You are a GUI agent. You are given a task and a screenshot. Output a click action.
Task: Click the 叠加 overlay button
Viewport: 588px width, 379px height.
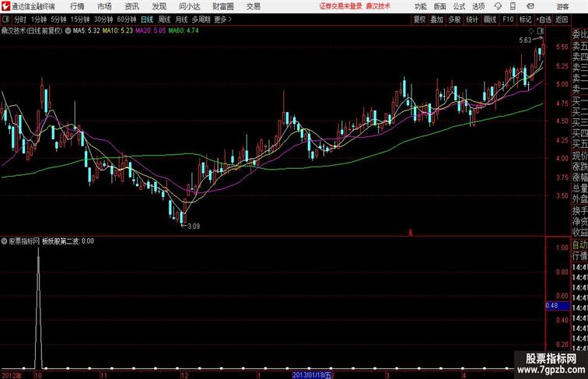437,19
